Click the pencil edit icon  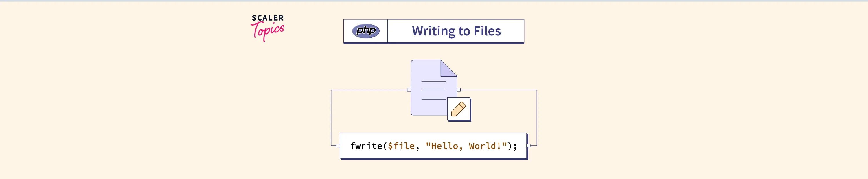(x=458, y=109)
